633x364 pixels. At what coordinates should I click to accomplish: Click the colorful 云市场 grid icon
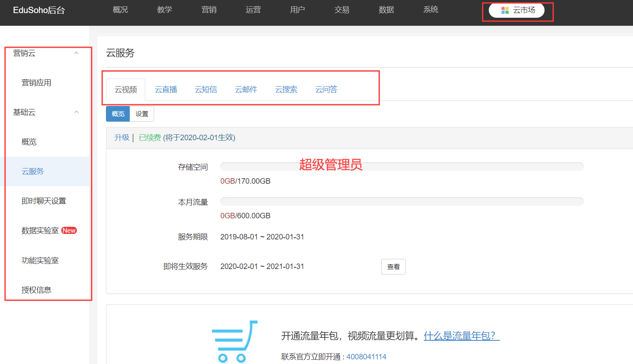click(505, 10)
